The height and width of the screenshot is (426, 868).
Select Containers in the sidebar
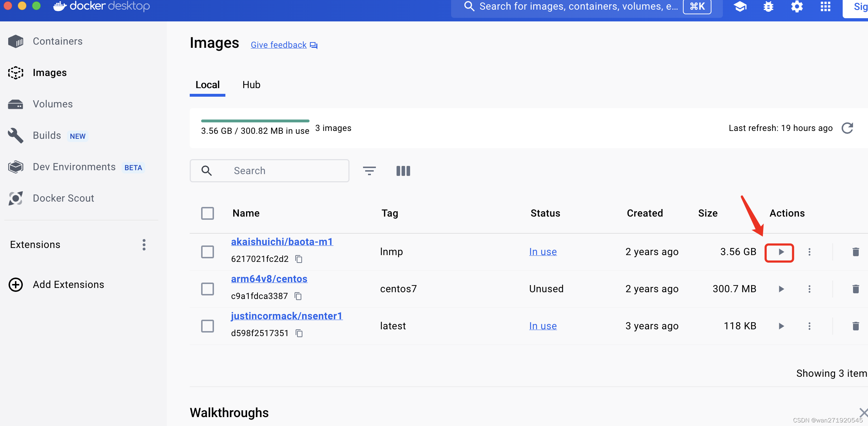[58, 41]
